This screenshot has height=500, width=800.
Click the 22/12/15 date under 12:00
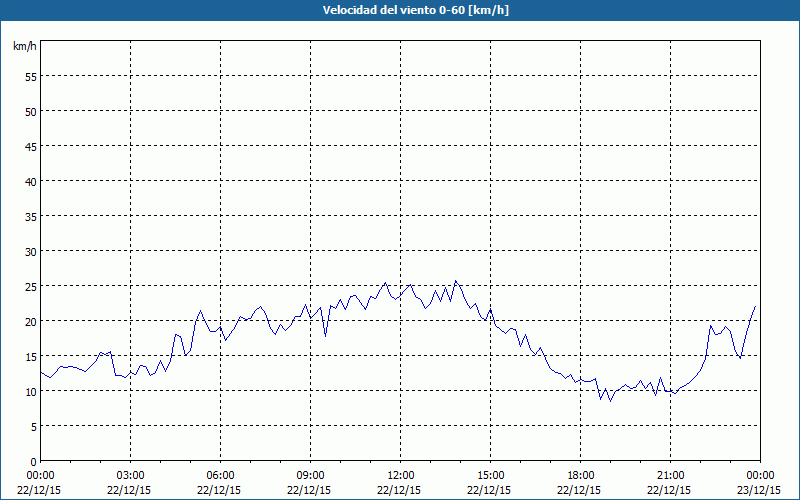[399, 490]
